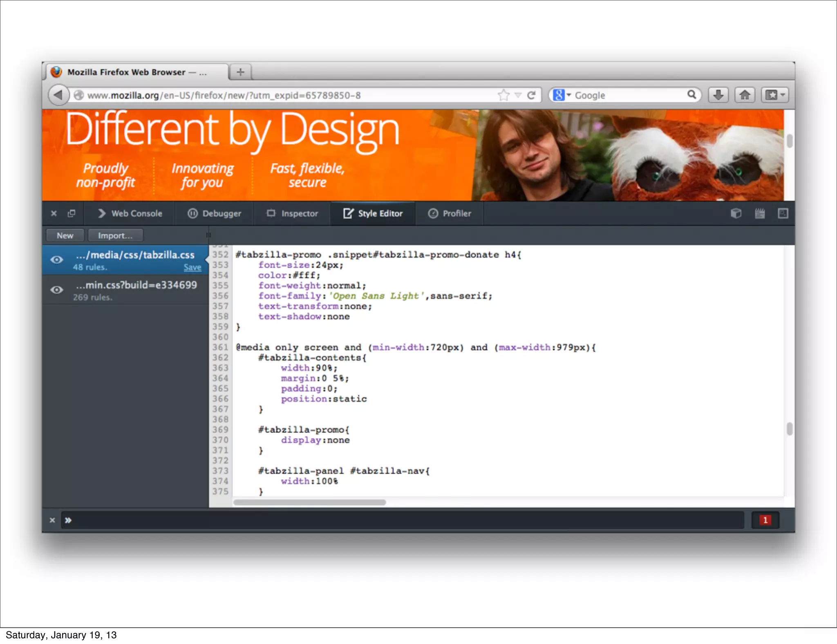Detach the toolbox into a separate window

coord(72,213)
